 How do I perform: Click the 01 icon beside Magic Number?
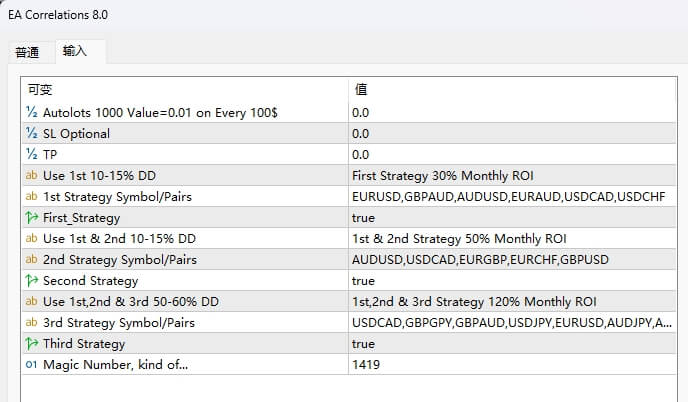point(32,365)
